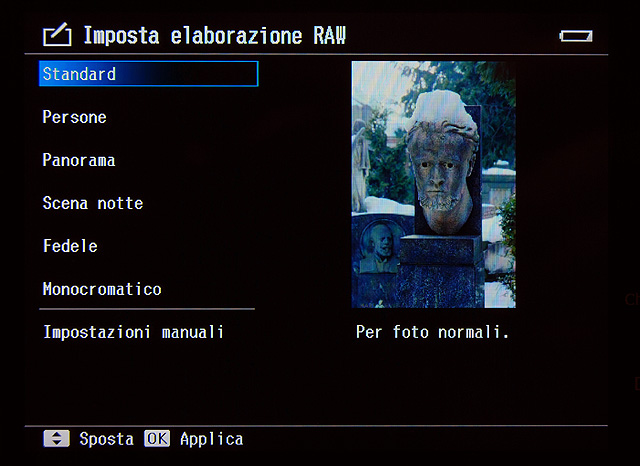Click the up/down arrows Sposta icon
640x466 pixels.
click(56, 439)
